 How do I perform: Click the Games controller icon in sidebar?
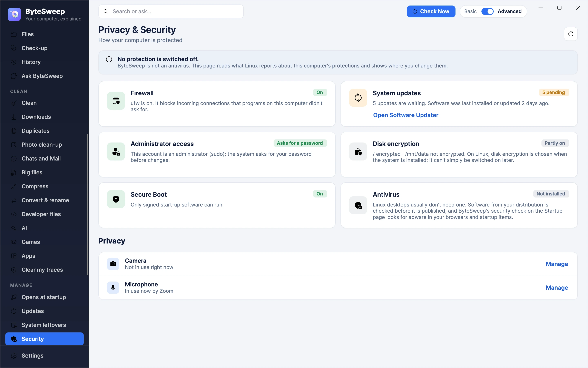click(x=14, y=242)
